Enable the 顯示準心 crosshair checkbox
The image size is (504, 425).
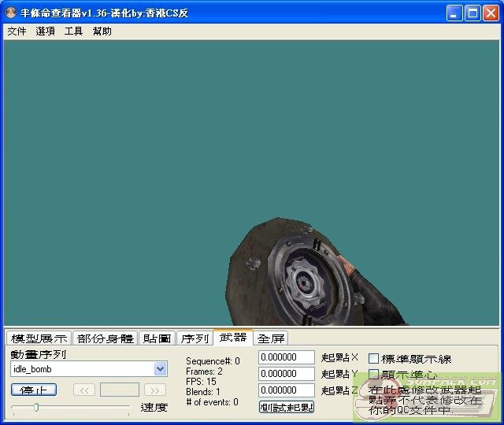tap(373, 374)
